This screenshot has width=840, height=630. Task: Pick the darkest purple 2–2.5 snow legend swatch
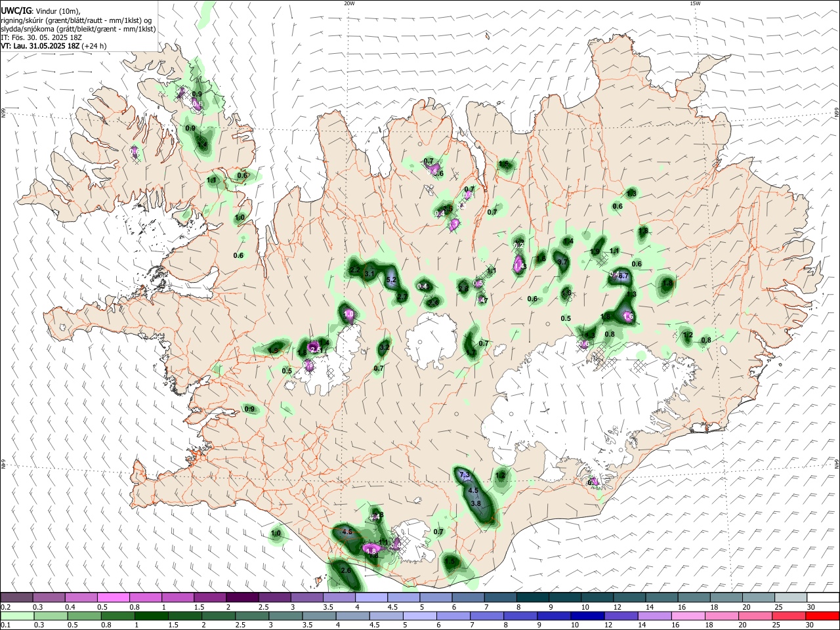click(x=241, y=598)
